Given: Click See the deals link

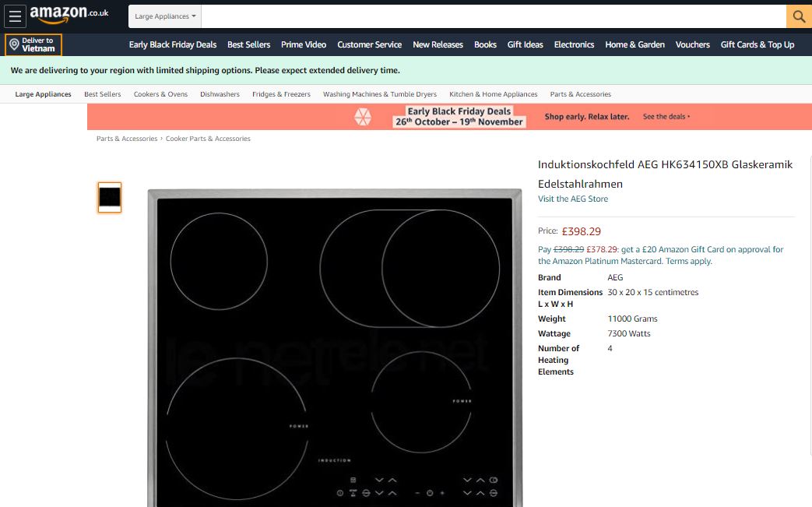Looking at the screenshot, I should [x=666, y=117].
